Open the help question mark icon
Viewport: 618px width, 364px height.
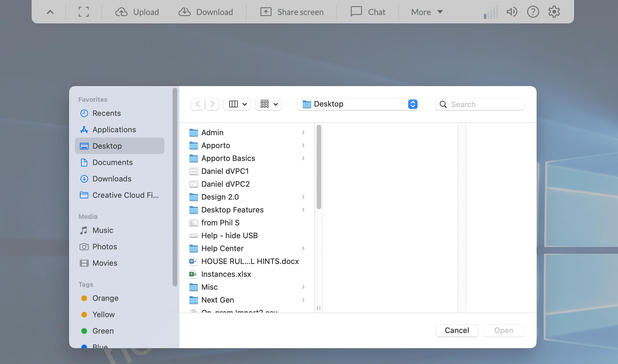click(x=533, y=12)
